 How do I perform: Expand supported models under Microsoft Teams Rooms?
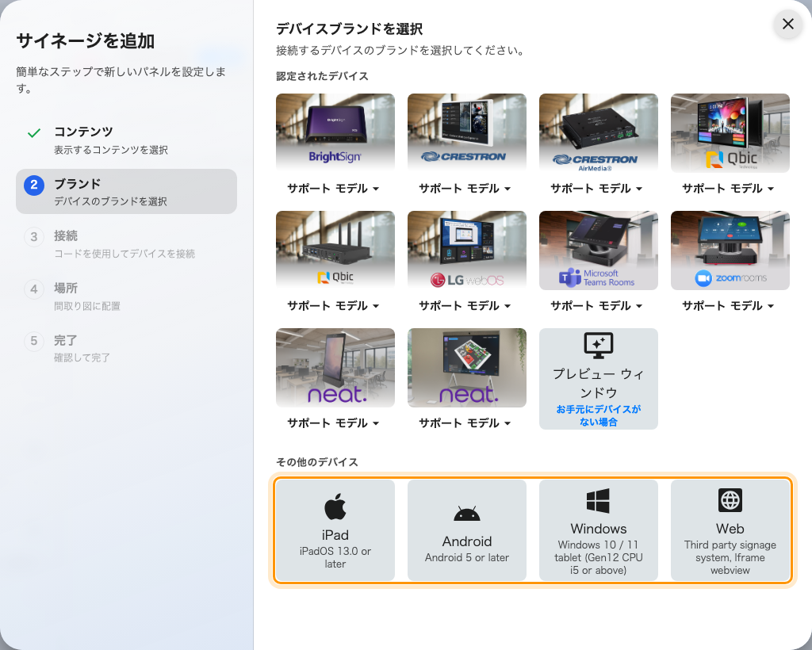[596, 306]
